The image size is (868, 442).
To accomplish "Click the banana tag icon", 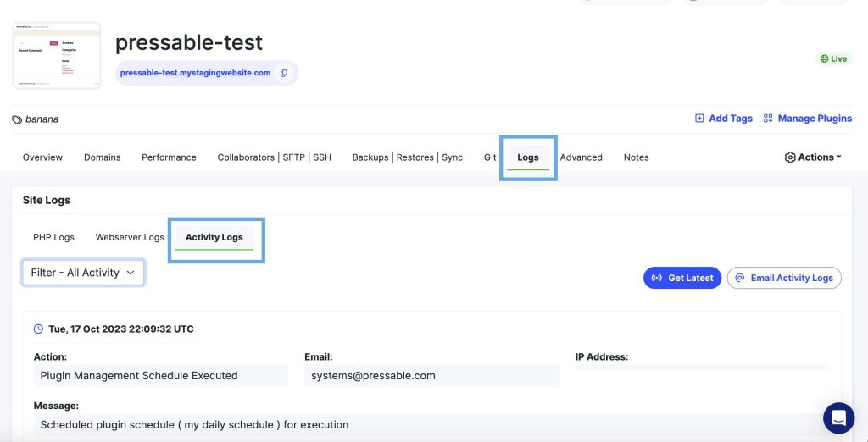I will click(17, 119).
